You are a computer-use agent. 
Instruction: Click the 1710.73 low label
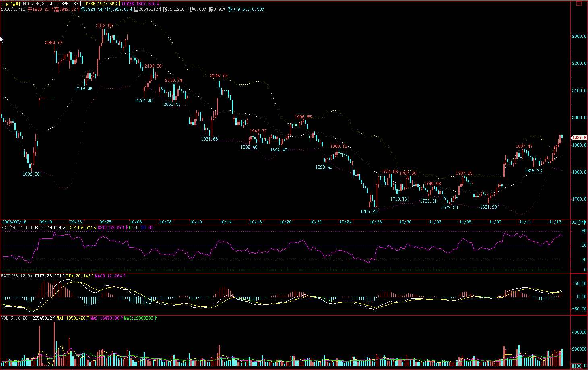coord(398,199)
